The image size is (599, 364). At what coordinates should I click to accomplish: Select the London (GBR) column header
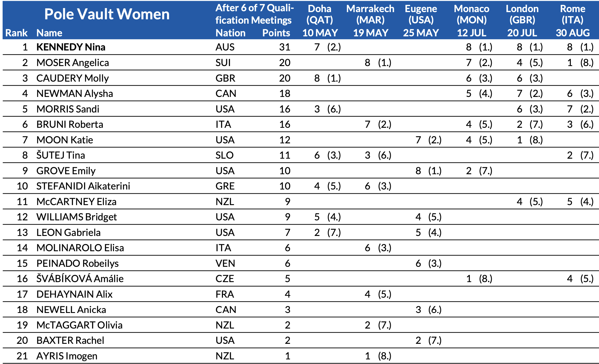pos(522,20)
